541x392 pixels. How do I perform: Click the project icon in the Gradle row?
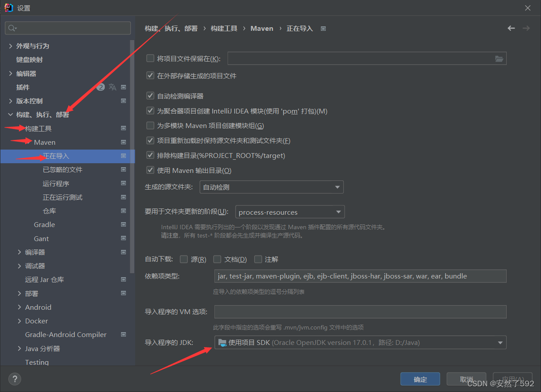[123, 224]
